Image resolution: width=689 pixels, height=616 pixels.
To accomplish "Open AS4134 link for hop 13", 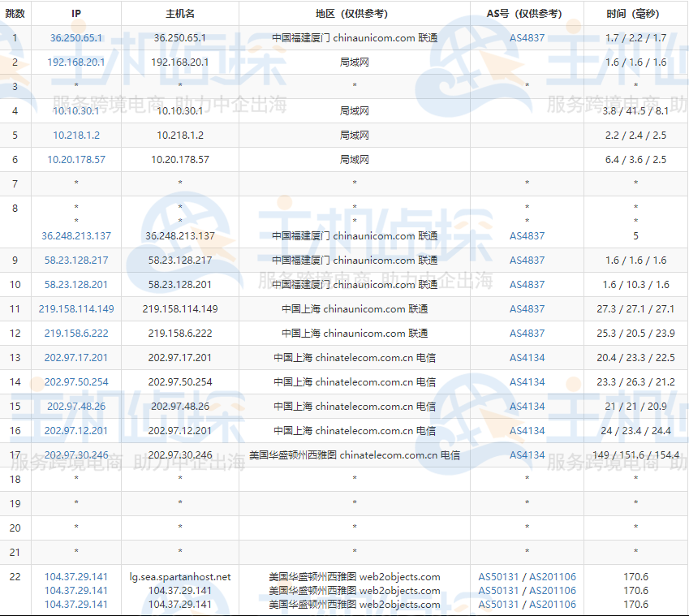I will 528,357.
